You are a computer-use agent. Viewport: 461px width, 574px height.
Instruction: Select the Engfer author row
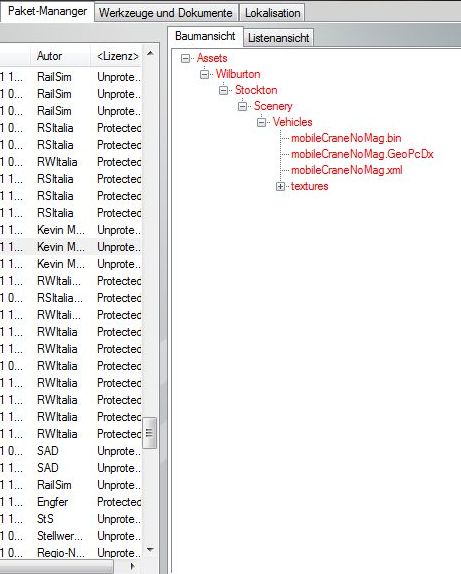coord(71,502)
